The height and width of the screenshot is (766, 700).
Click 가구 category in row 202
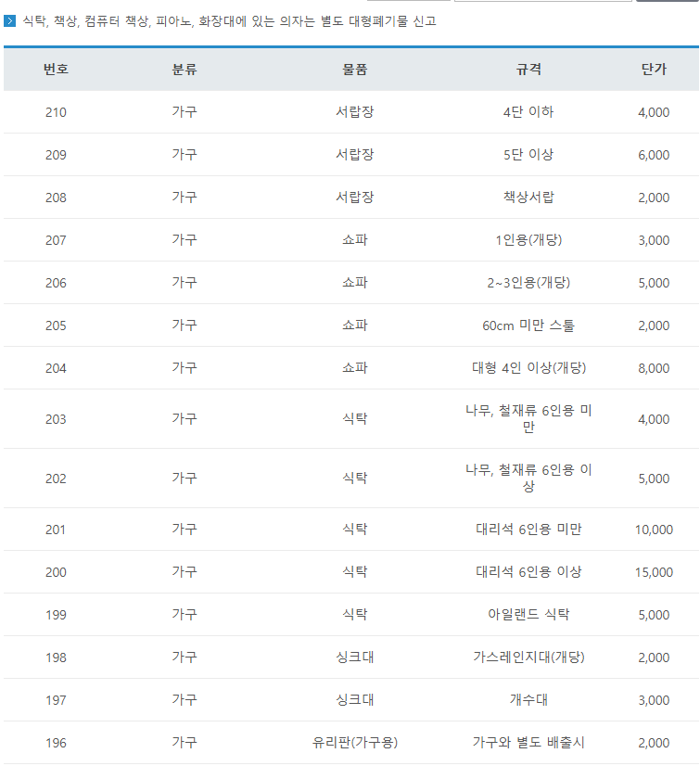click(x=185, y=479)
